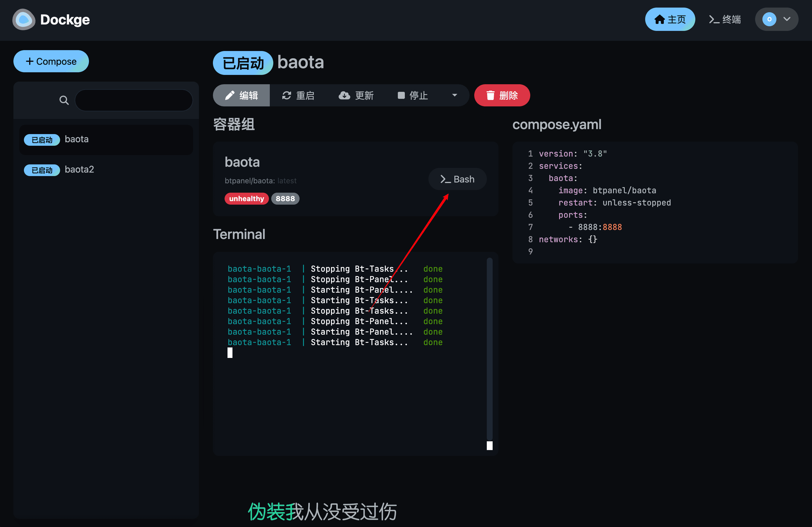Click 更新 update button
The height and width of the screenshot is (527, 812).
pos(356,95)
